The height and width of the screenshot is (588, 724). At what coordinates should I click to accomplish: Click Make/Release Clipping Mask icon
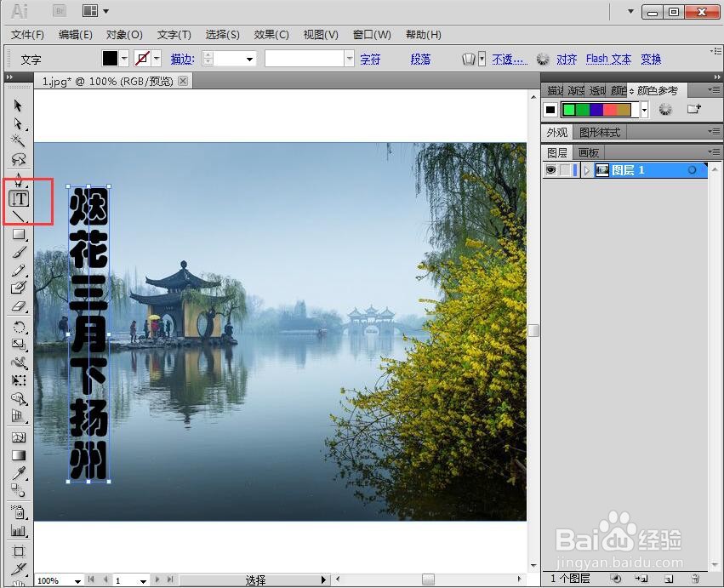[615, 579]
